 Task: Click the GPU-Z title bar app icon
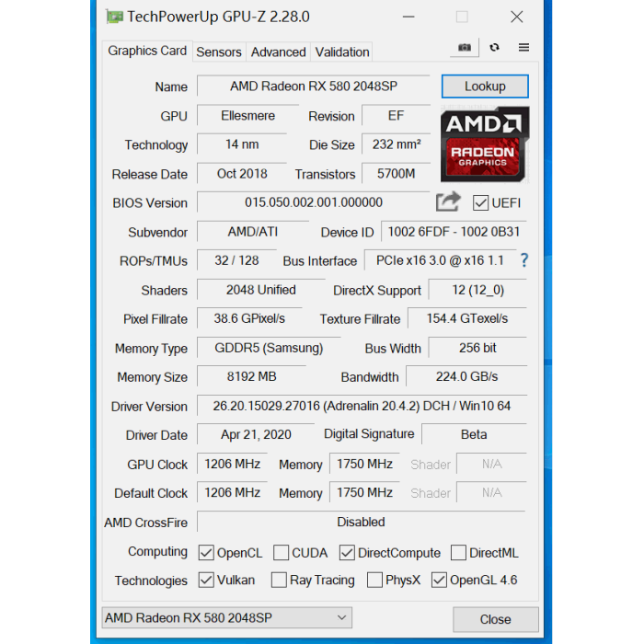pyautogui.click(x=114, y=17)
